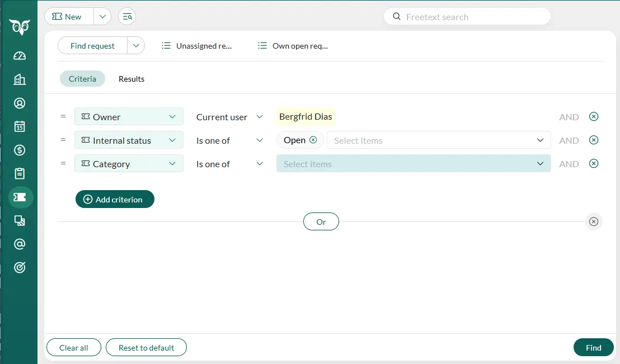The image size is (620, 364).
Task: Expand the New button dropdown arrow
Action: click(x=102, y=17)
